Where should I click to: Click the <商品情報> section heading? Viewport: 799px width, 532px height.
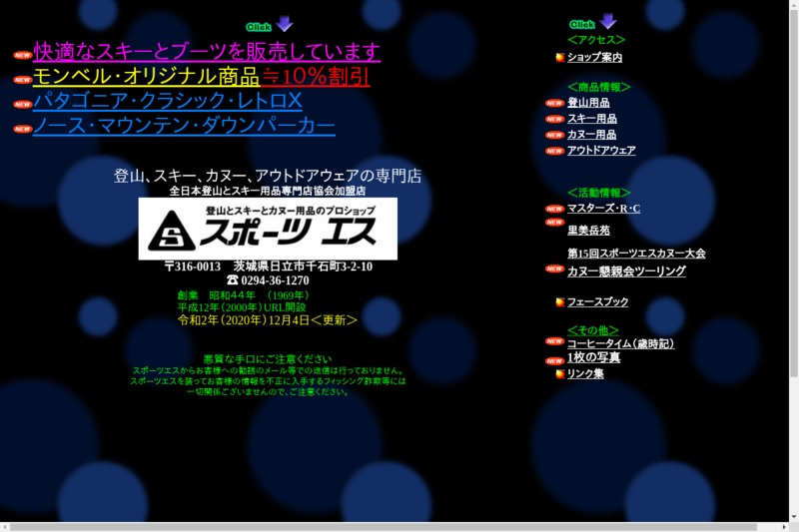click(x=599, y=87)
